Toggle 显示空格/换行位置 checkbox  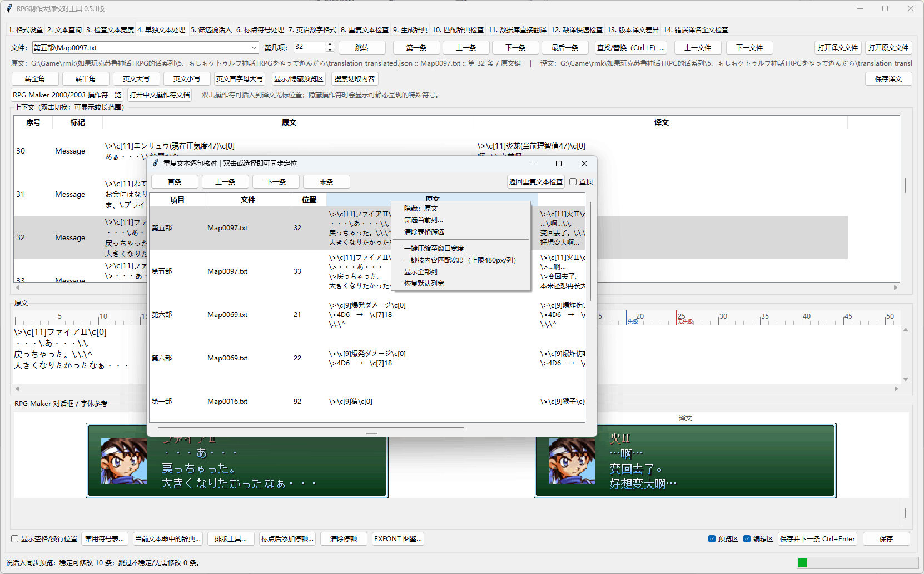pos(15,539)
